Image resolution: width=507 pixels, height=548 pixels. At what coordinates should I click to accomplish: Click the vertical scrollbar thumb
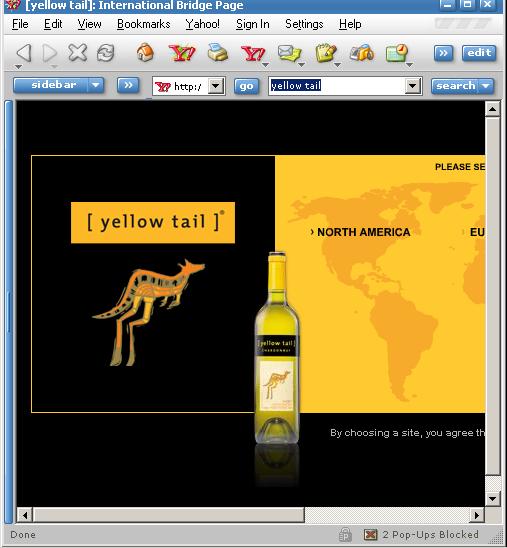(x=492, y=296)
